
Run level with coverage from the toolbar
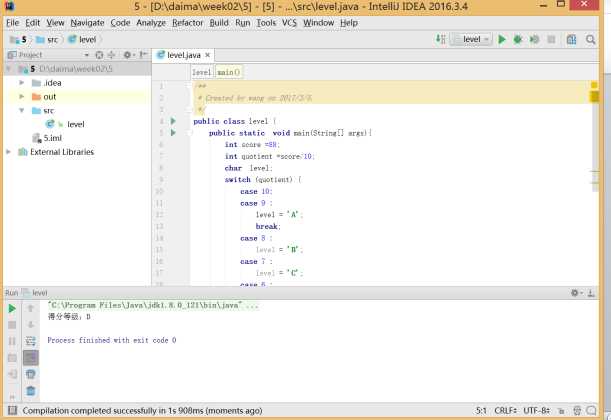pyautogui.click(x=534, y=39)
